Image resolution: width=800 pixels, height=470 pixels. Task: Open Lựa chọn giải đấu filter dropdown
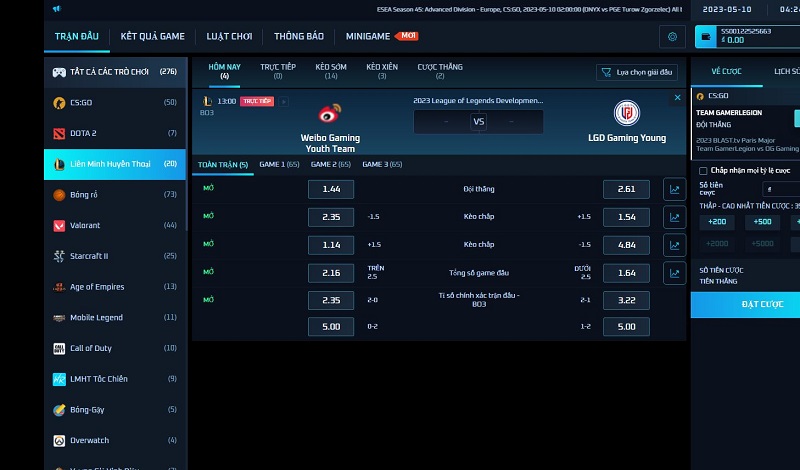coord(637,72)
